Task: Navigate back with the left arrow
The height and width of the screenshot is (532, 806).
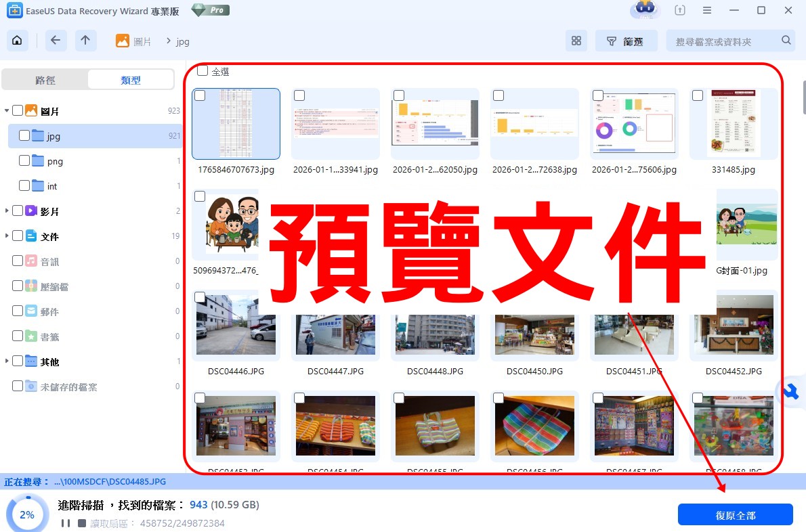Action: coord(56,41)
